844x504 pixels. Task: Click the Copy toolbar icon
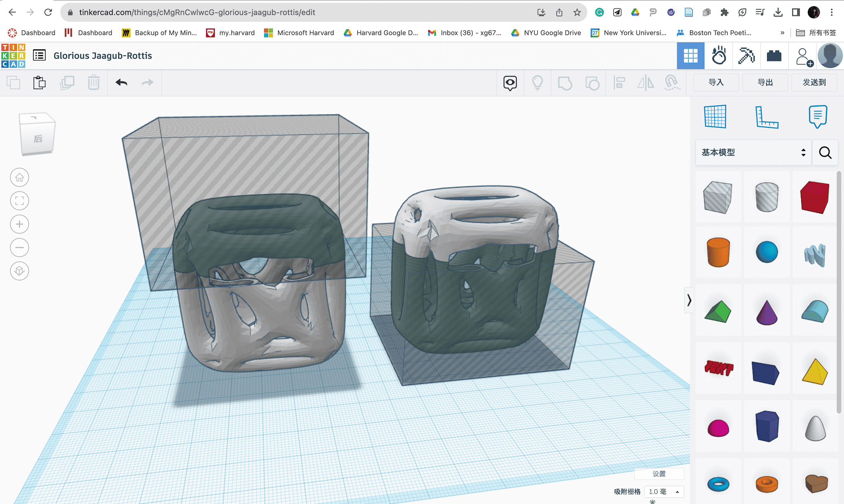click(x=14, y=83)
